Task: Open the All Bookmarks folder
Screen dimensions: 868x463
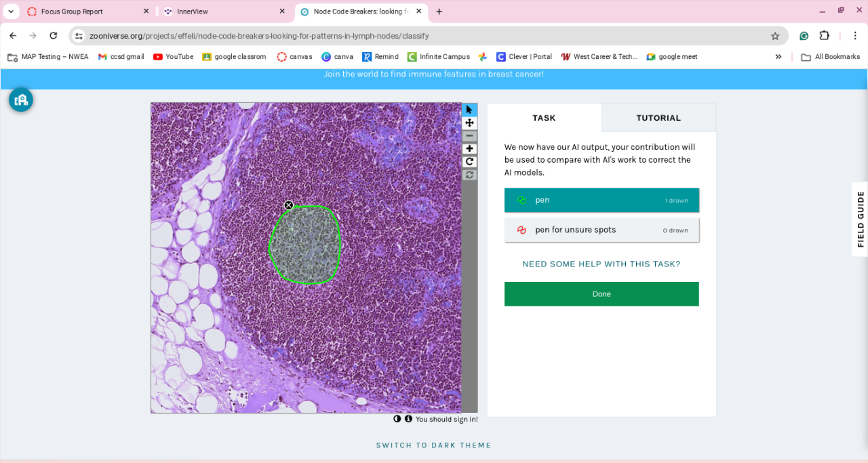Action: pyautogui.click(x=831, y=57)
